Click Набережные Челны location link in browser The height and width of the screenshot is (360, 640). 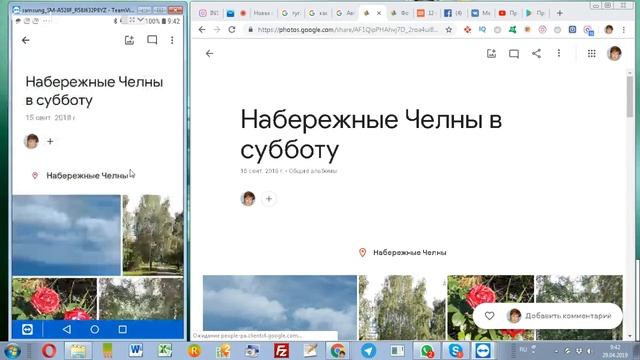coord(409,253)
